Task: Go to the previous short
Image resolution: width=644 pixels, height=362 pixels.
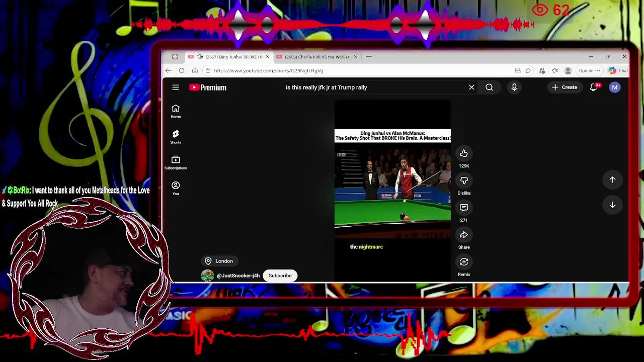Action: click(x=612, y=179)
